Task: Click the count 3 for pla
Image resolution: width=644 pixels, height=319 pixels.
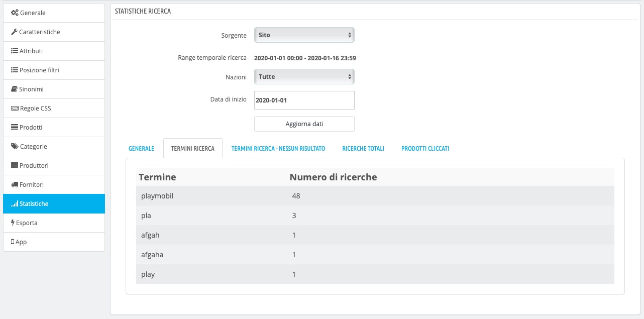Action: click(x=294, y=216)
